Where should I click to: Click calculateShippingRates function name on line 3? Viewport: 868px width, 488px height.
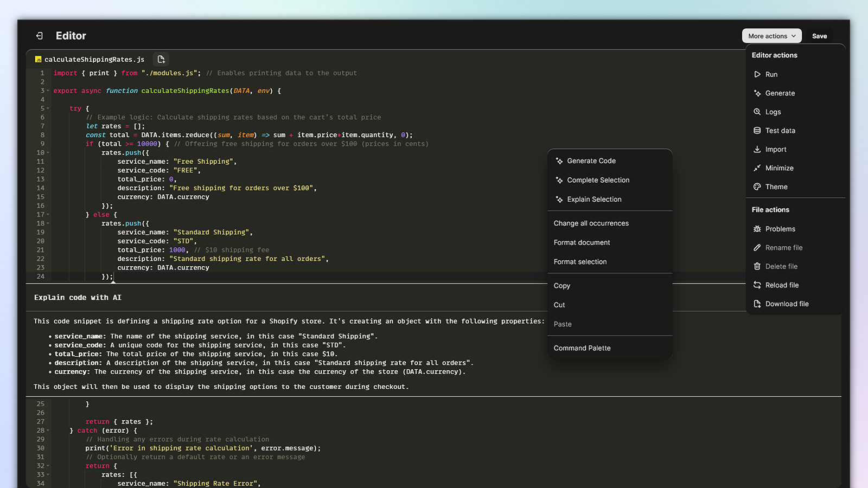185,91
